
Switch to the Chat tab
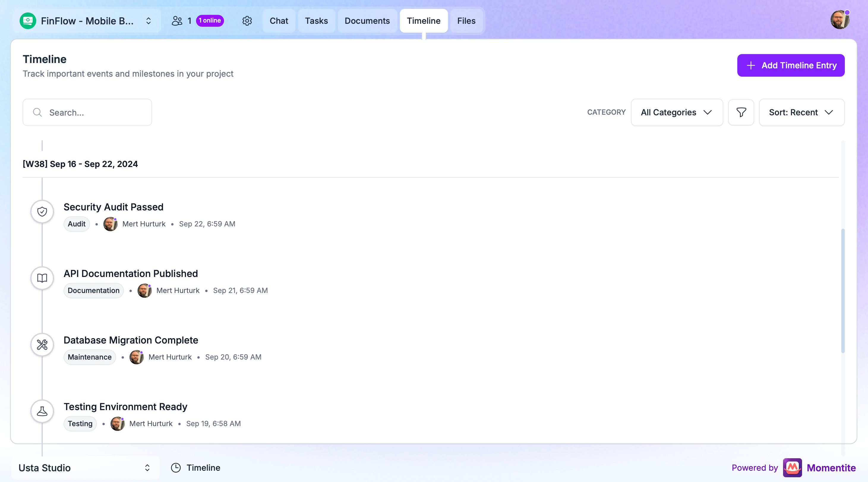(x=279, y=21)
